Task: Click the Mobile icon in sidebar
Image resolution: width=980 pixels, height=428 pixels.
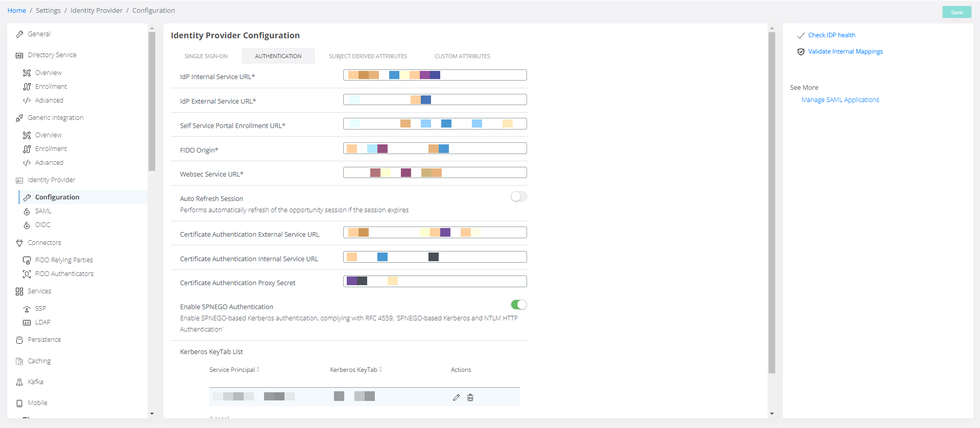Action: pos(19,403)
